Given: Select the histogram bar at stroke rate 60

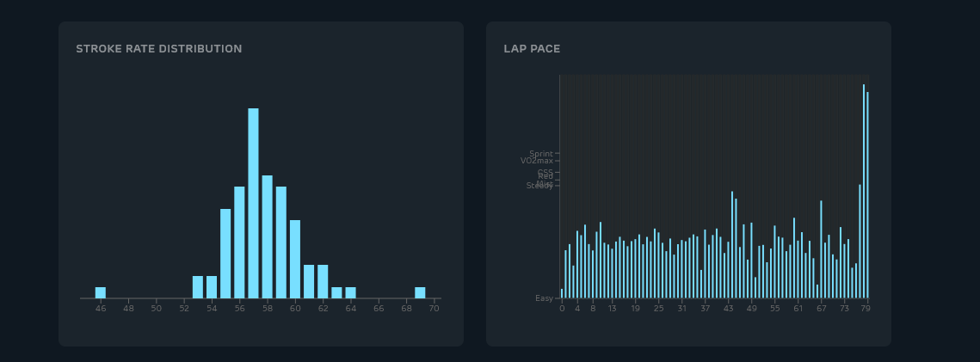Looking at the screenshot, I should point(295,259).
